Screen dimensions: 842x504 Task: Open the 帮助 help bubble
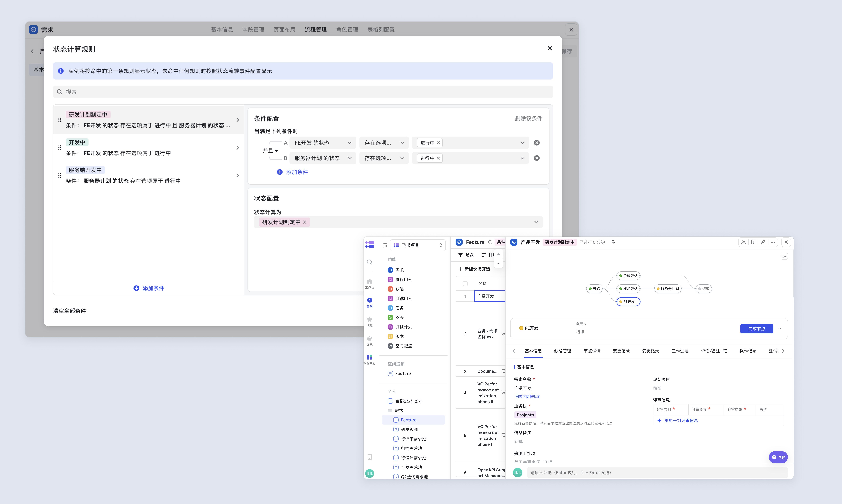pos(778,457)
